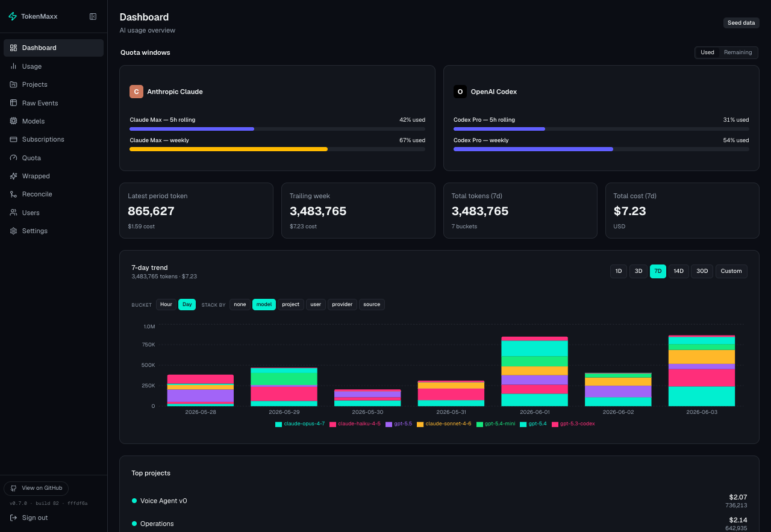Stack chart by source
771x532 pixels.
tap(372, 304)
